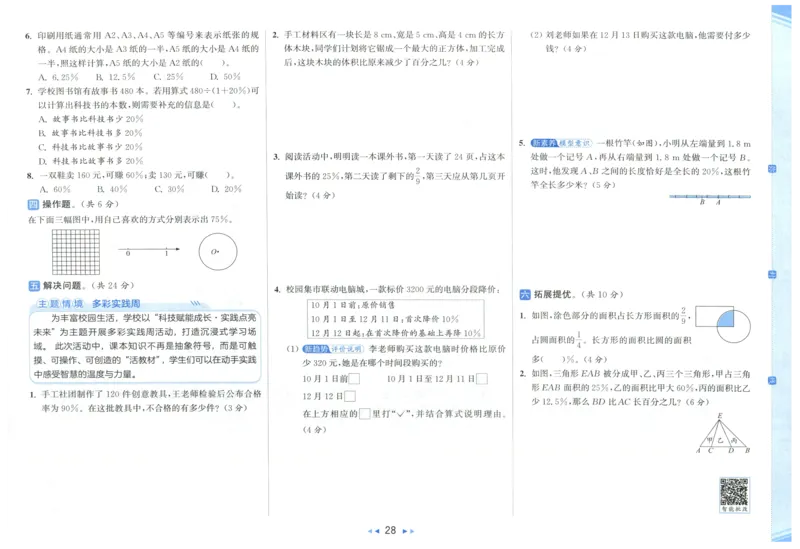Click the 手工材料区 wooden block question
This screenshot has height=549, width=800.
(388, 49)
